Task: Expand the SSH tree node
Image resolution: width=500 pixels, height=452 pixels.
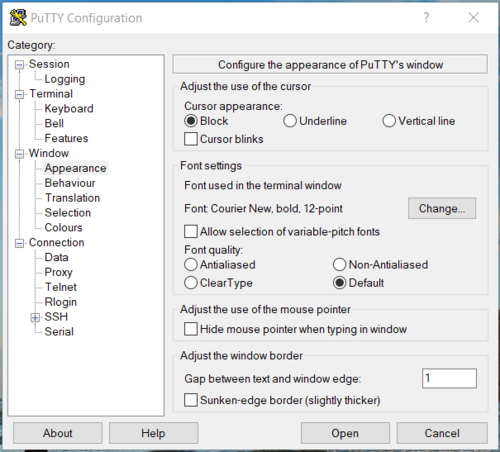Action: 35,317
